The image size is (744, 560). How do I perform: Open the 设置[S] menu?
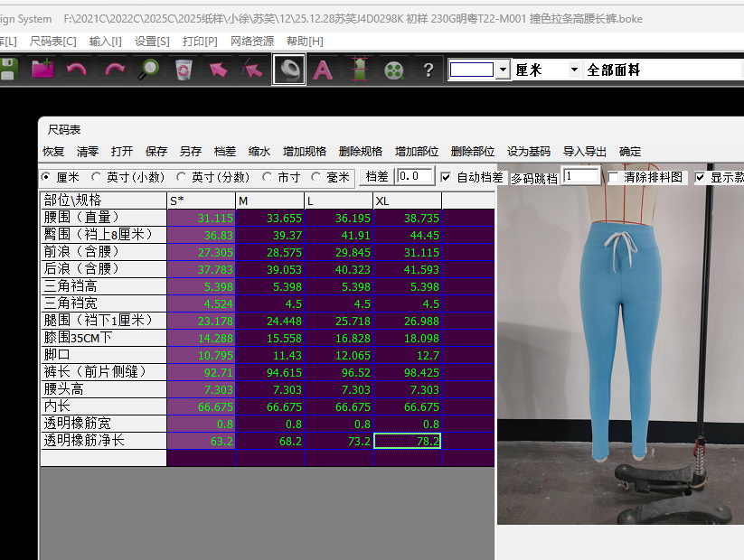tap(151, 41)
